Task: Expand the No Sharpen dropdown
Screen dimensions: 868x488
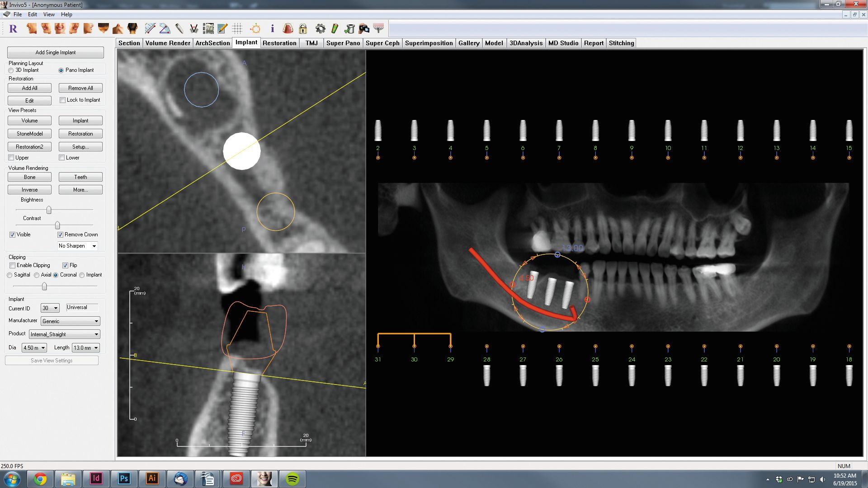Action: click(x=78, y=246)
